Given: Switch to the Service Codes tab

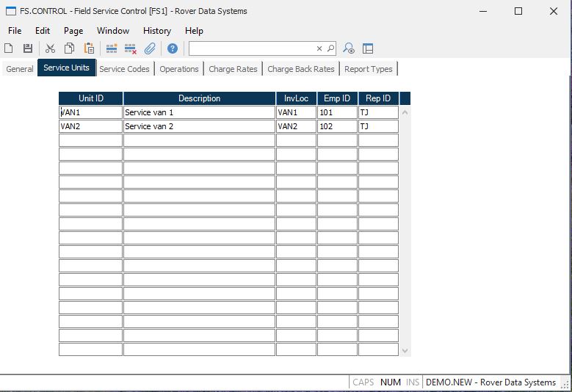Looking at the screenshot, I should 124,69.
